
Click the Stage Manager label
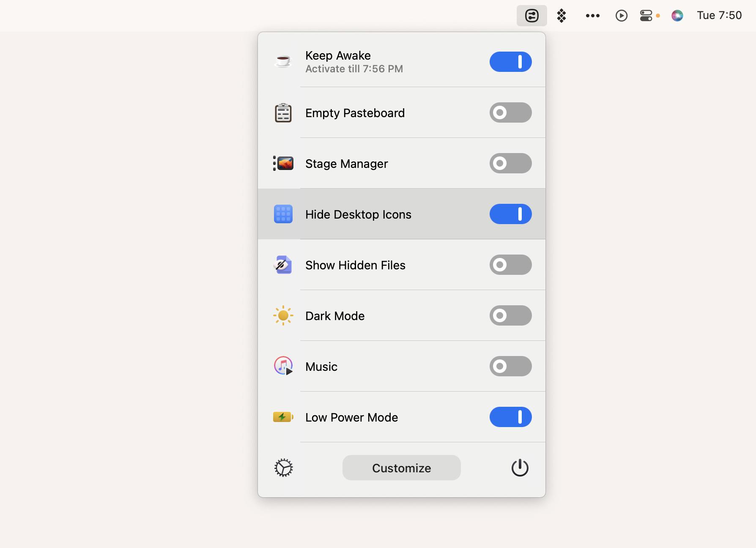(x=346, y=164)
